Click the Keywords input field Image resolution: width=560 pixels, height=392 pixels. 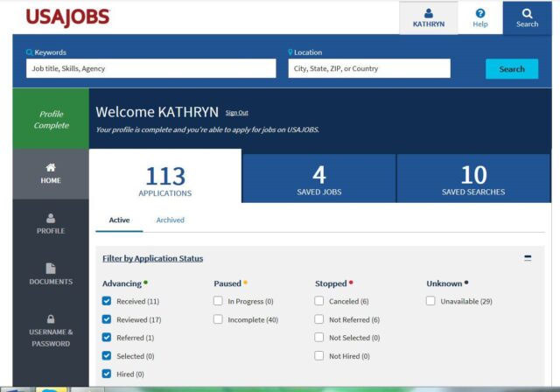pos(150,68)
